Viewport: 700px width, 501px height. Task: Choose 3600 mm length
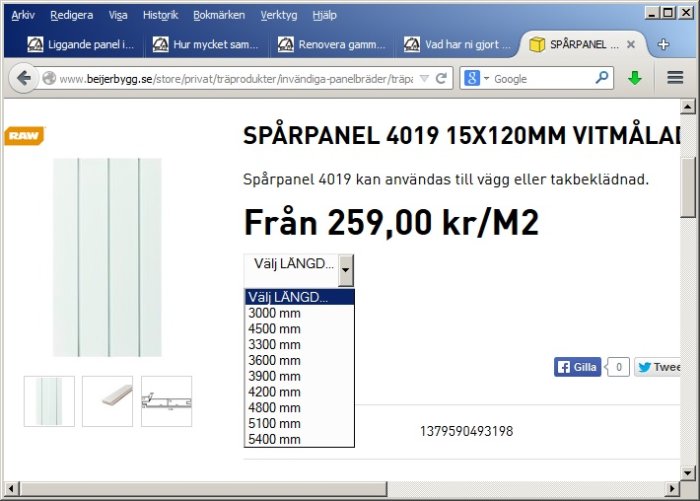pos(300,360)
